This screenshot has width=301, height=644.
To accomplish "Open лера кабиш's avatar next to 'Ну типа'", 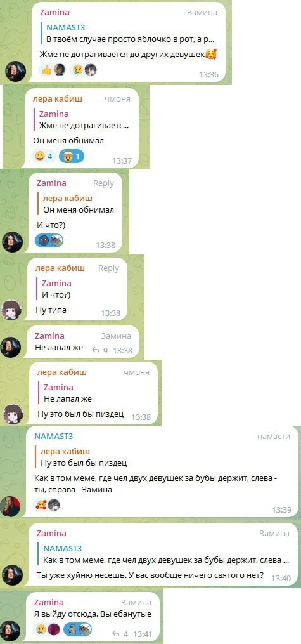I will (12, 310).
